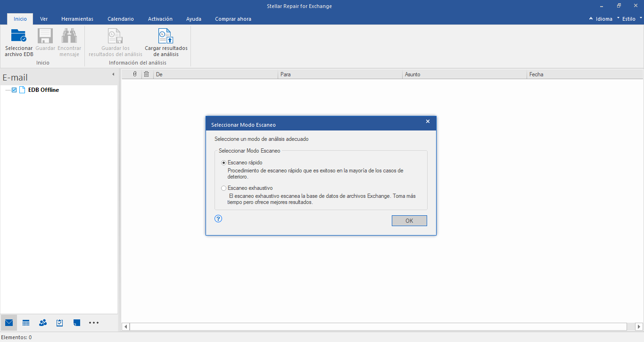Show more navigation options (three dots)
This screenshot has height=342, width=644.
(94, 323)
